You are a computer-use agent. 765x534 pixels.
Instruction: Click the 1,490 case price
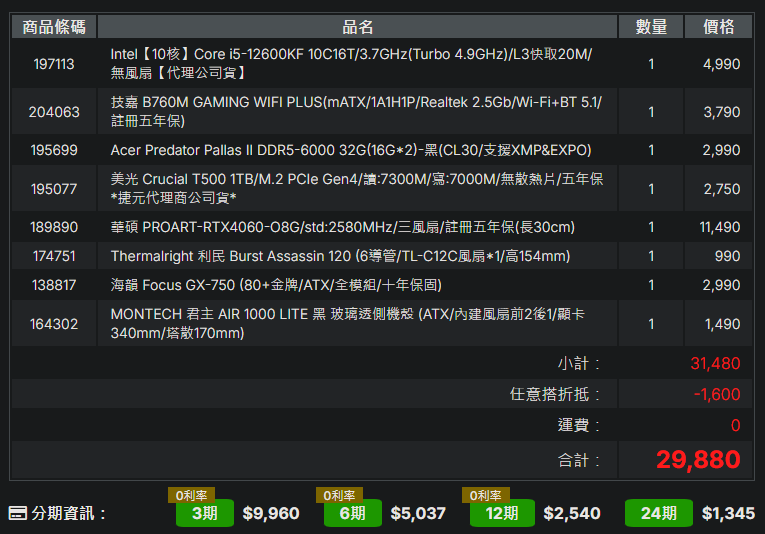pos(723,324)
